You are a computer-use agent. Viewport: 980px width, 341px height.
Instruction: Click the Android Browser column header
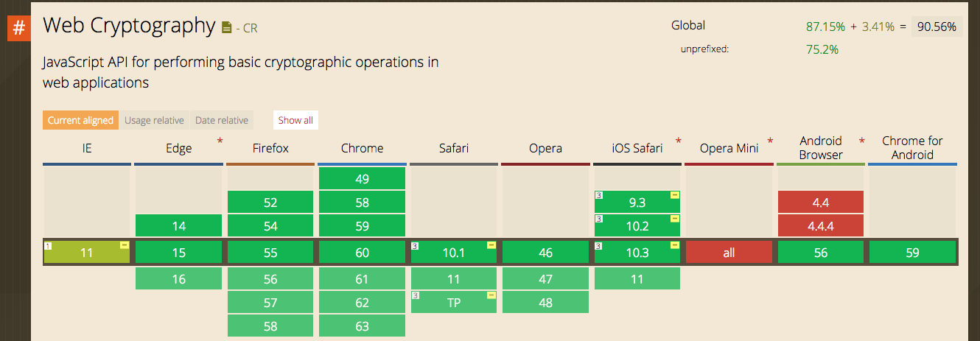[821, 148]
